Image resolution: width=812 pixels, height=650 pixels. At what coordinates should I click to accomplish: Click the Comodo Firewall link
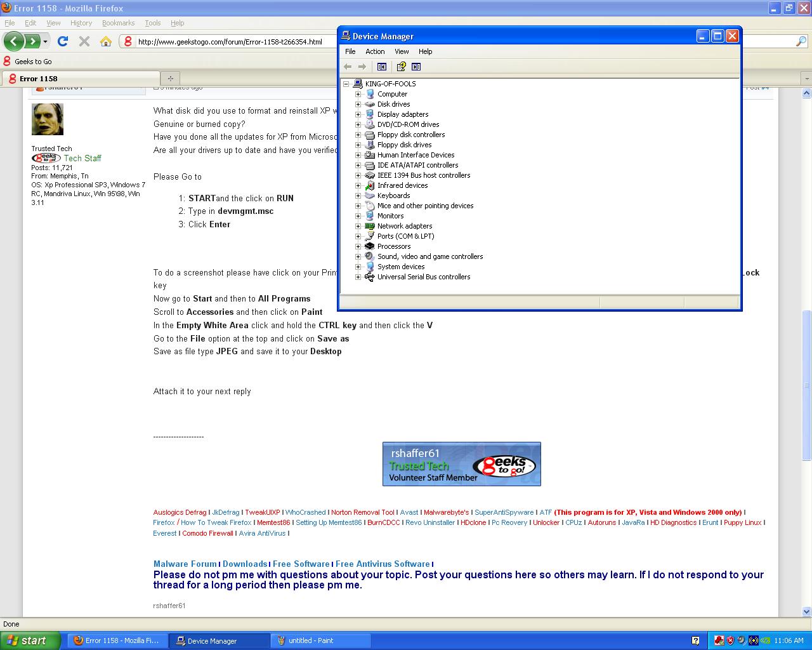point(207,533)
